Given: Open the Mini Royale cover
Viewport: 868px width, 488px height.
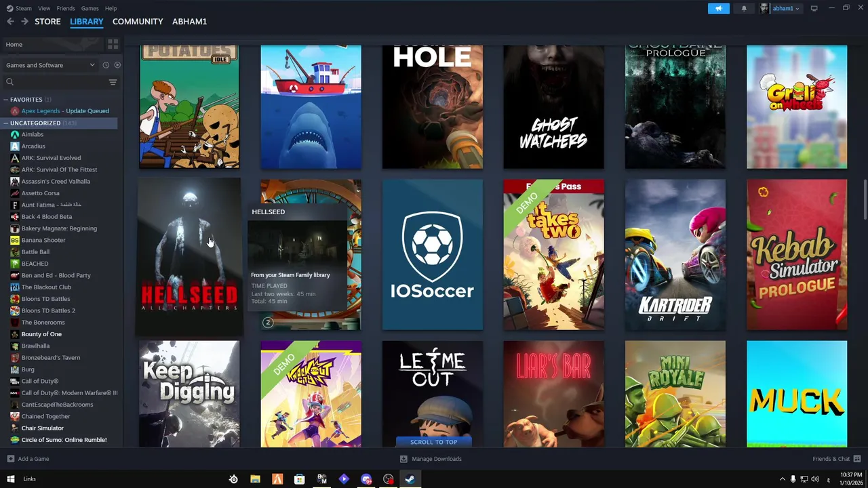Looking at the screenshot, I should (x=675, y=394).
